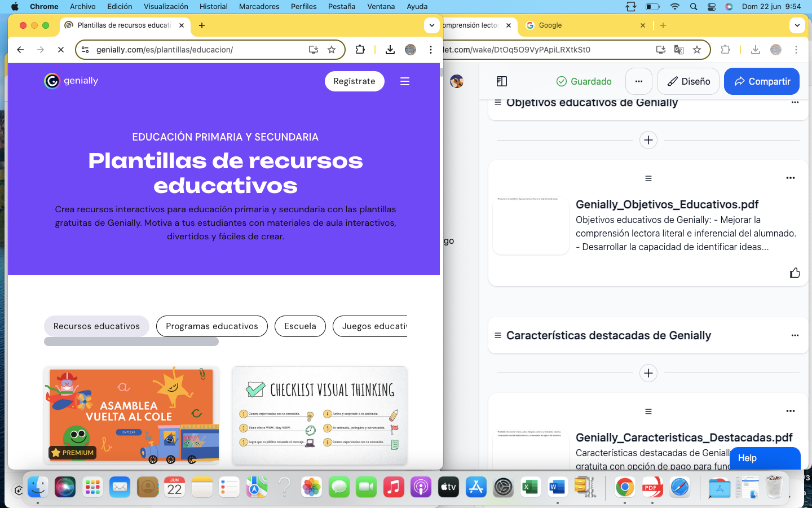
Task: Click translate icon in back window address bar
Action: pos(679,50)
